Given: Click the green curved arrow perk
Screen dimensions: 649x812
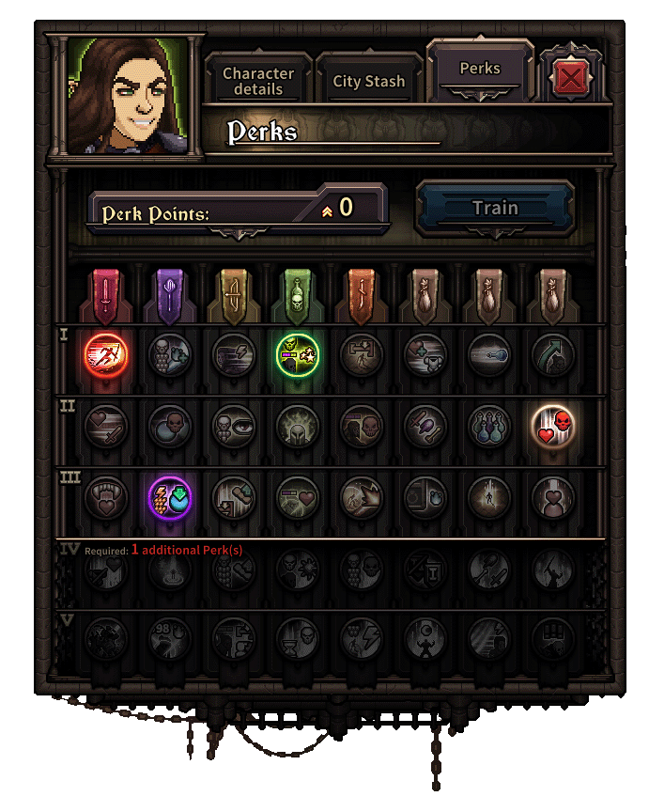Looking at the screenshot, I should (553, 355).
